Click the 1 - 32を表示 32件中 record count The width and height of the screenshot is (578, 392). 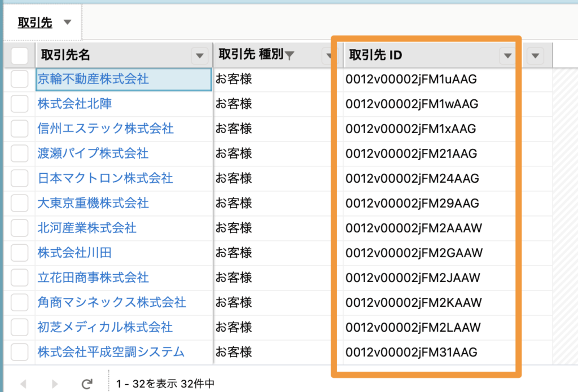pos(165,384)
